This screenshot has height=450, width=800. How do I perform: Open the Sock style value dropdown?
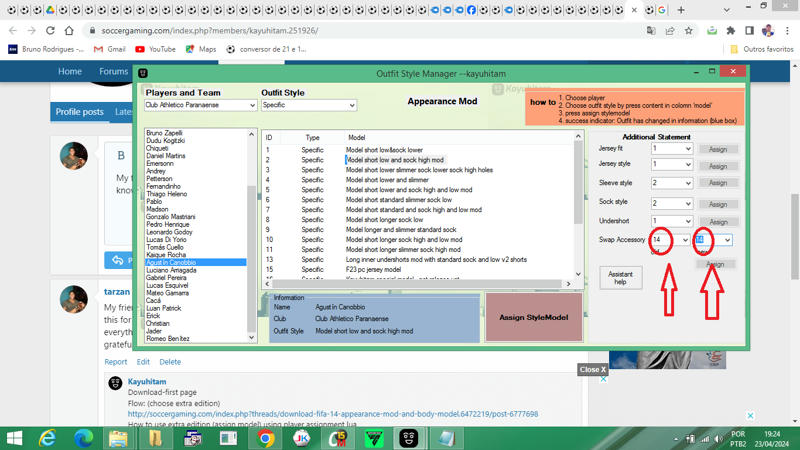point(686,203)
